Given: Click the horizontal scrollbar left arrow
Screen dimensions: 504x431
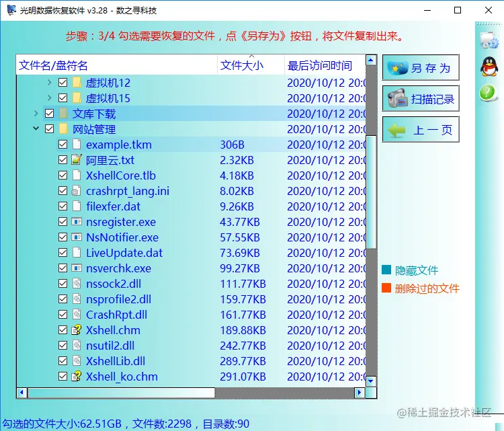Looking at the screenshot, I should coord(22,393).
